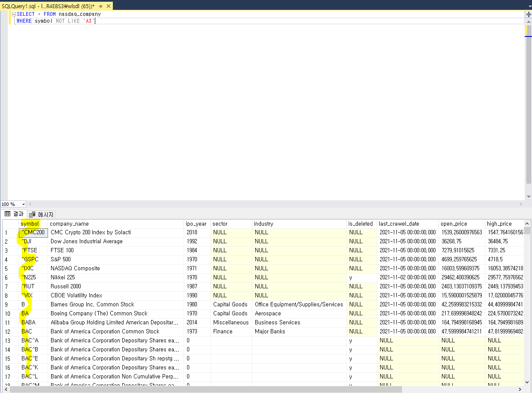Click the ^FTSE symbol cell
This screenshot has width=532, height=393.
pyautogui.click(x=33, y=251)
